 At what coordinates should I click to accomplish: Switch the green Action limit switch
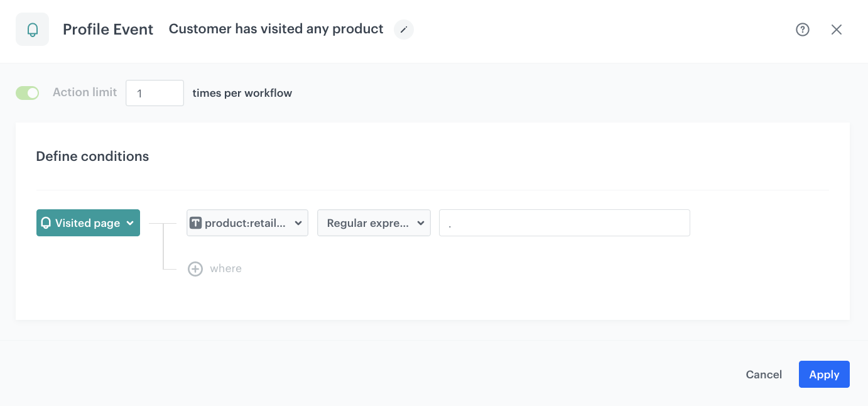click(x=28, y=92)
